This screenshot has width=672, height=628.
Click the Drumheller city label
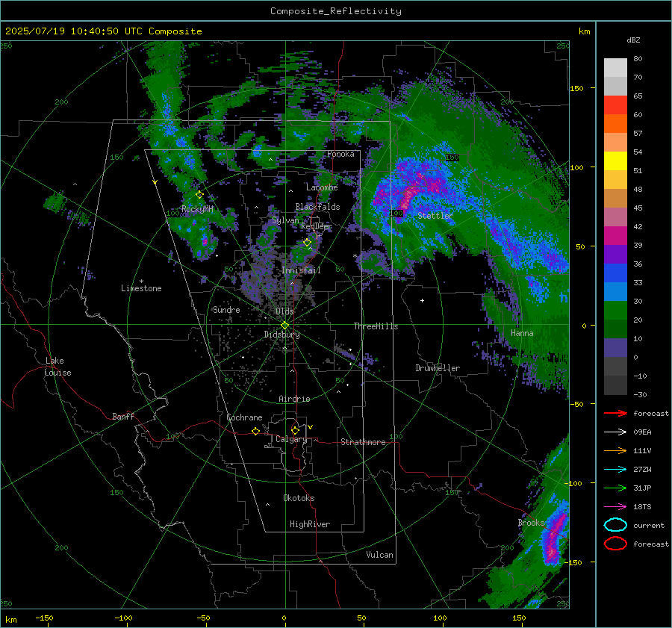(438, 368)
